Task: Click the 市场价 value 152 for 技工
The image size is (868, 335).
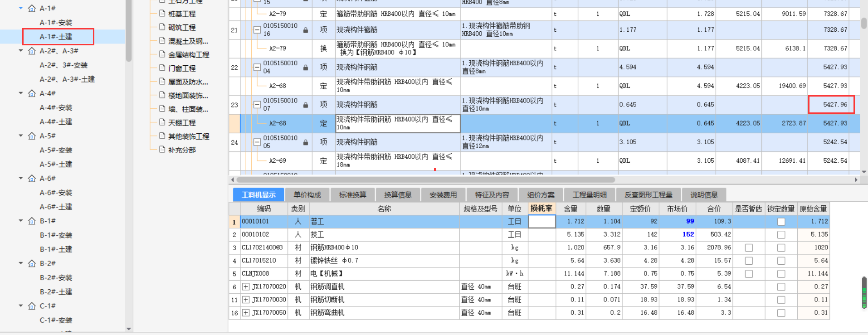Action: 688,234
